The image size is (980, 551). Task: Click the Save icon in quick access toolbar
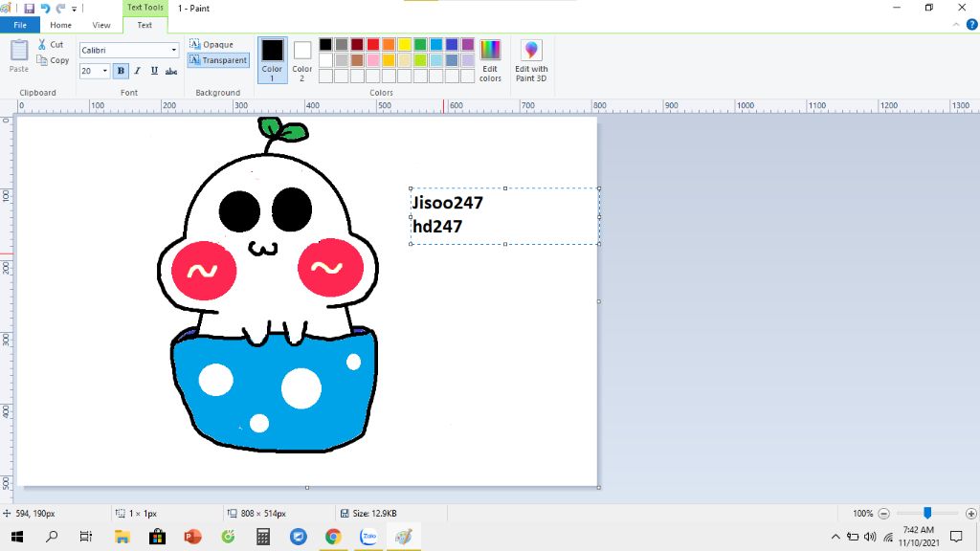click(29, 8)
